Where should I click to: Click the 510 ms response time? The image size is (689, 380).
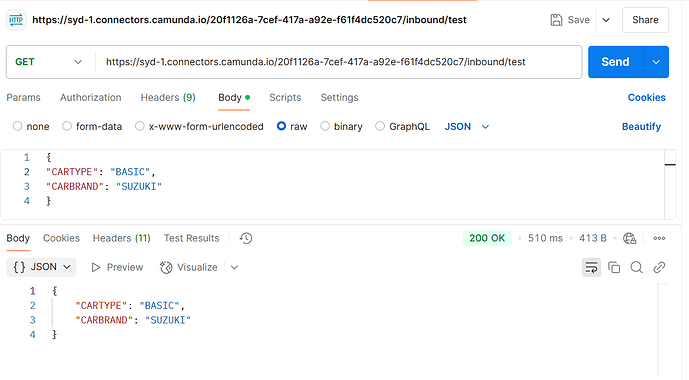[x=545, y=238]
